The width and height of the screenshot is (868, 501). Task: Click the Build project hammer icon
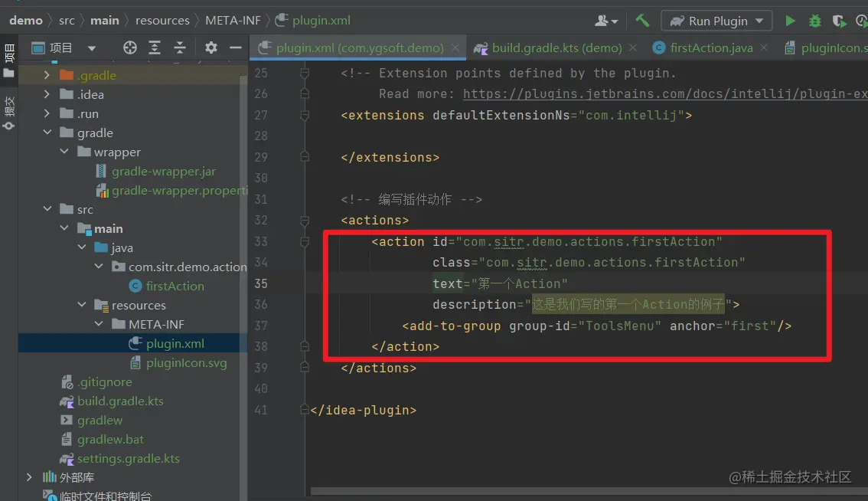click(x=642, y=21)
